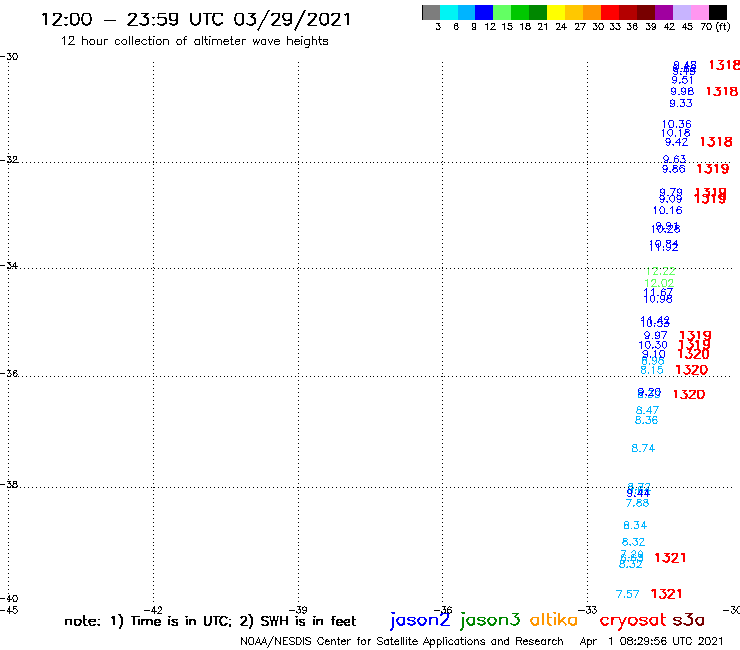The image size is (740, 650).
Task: Click the 'jason2' satellite legend label
Action: [x=420, y=620]
